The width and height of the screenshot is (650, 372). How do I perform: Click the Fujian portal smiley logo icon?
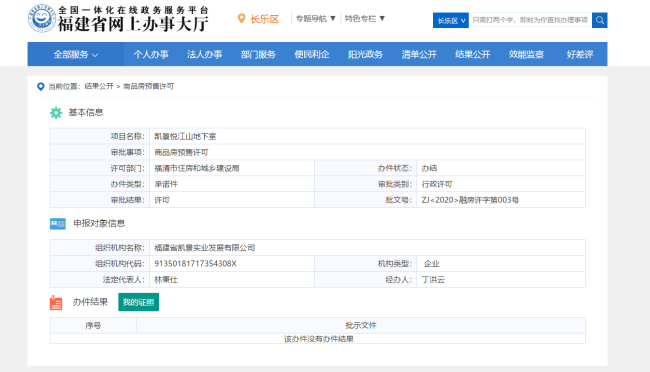tap(42, 19)
